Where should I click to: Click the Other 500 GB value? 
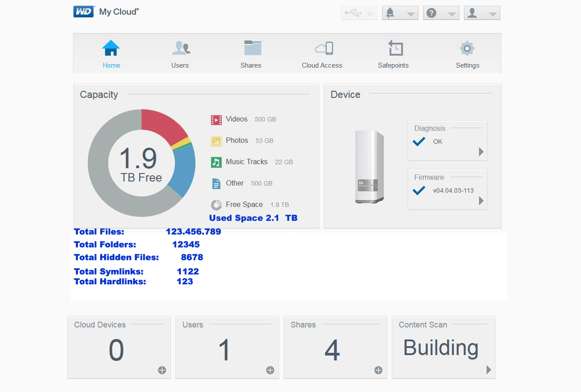tap(262, 183)
